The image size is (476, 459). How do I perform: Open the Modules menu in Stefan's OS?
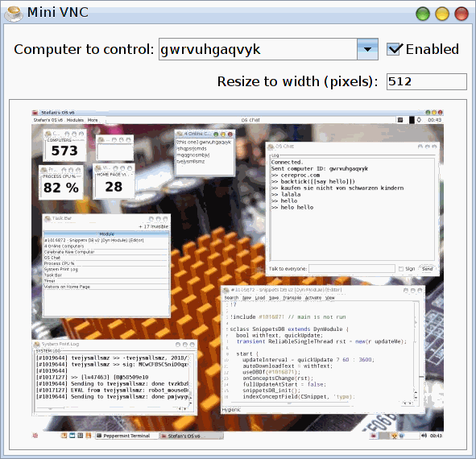[75, 120]
